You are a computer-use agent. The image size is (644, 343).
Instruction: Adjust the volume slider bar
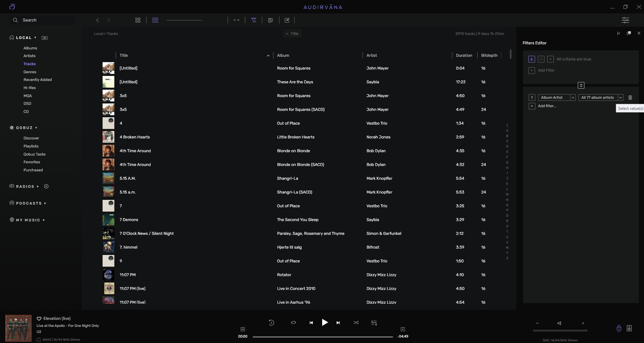560,331
